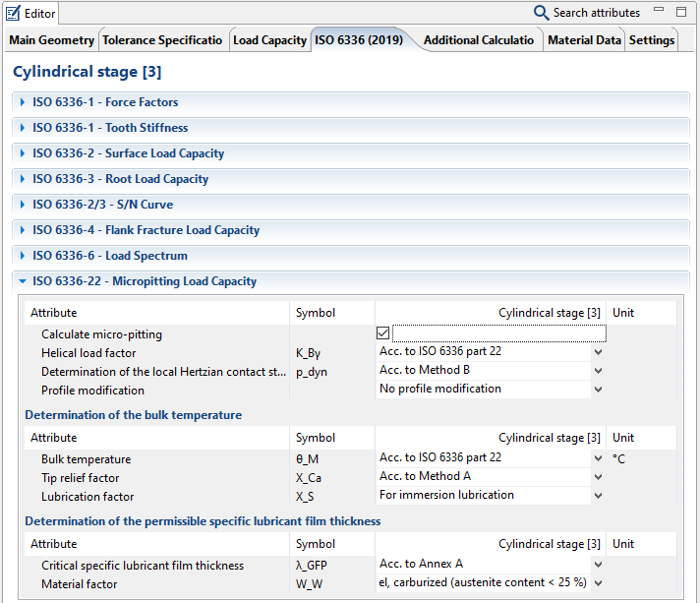Collapse ISO 6336-22 Micropitting Load Capacity section
700x603 pixels.
tap(145, 281)
